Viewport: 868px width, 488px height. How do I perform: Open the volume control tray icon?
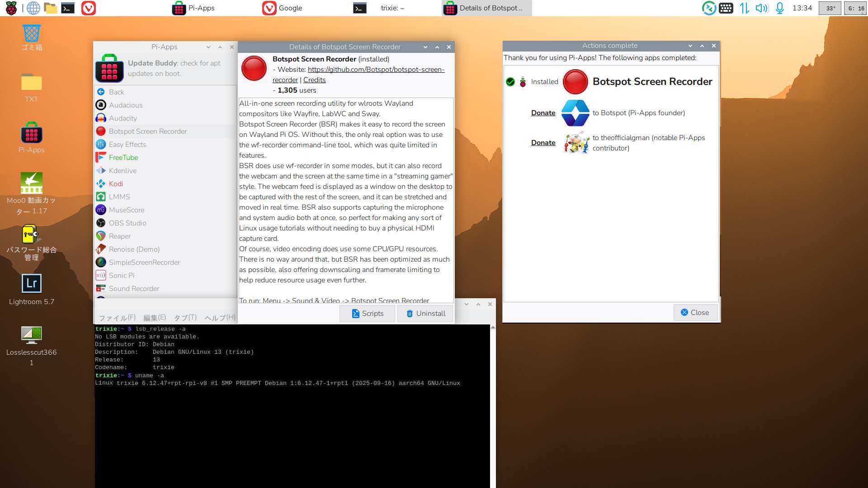pyautogui.click(x=762, y=8)
